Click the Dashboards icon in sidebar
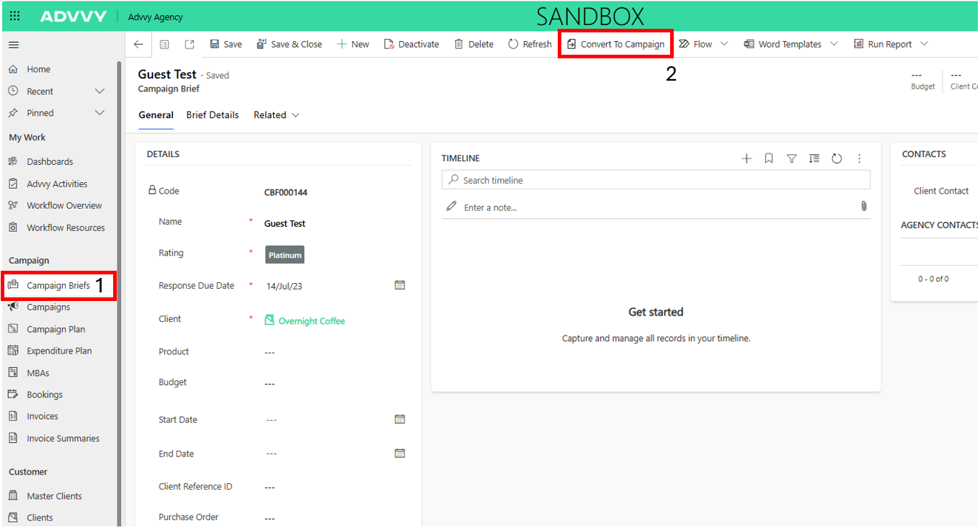 tap(13, 161)
